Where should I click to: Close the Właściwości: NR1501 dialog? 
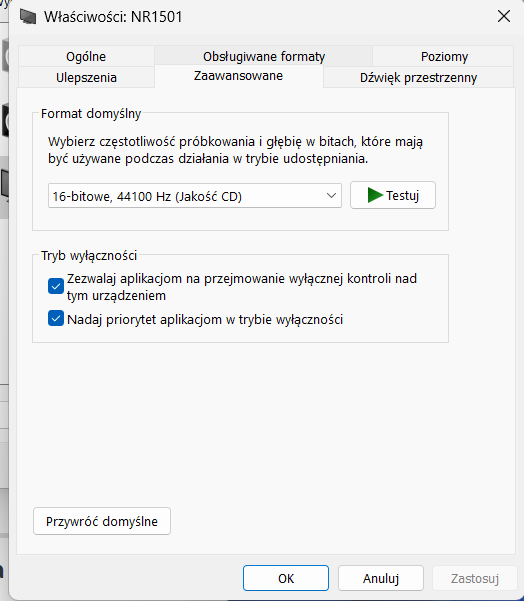(504, 16)
